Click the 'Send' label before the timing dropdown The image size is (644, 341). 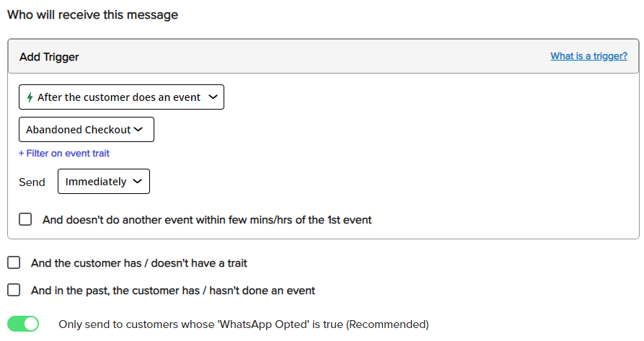[32, 182]
